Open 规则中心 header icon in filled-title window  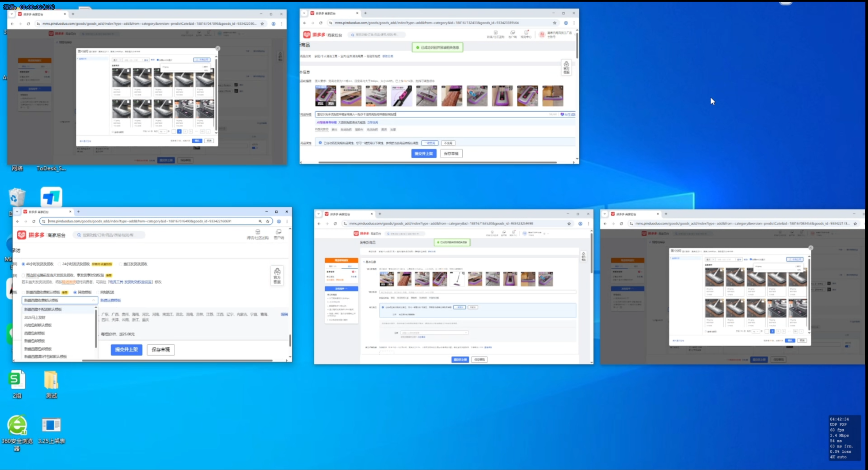coord(526,34)
